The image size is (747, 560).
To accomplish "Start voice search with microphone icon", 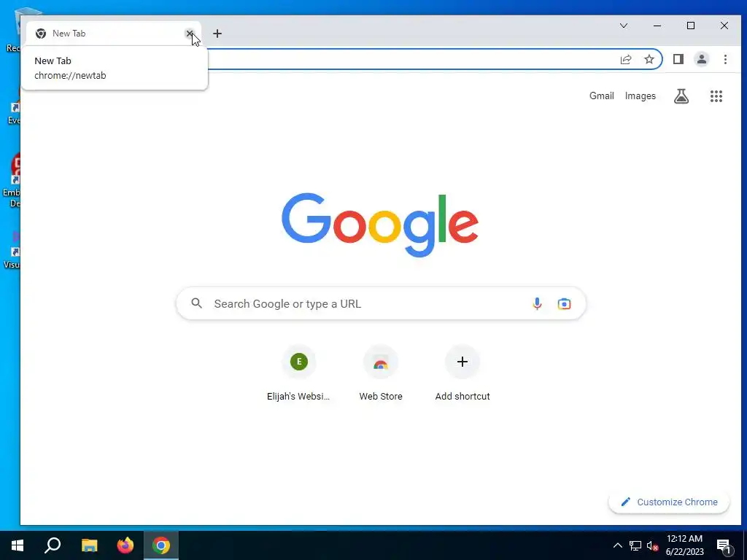I will coord(537,303).
